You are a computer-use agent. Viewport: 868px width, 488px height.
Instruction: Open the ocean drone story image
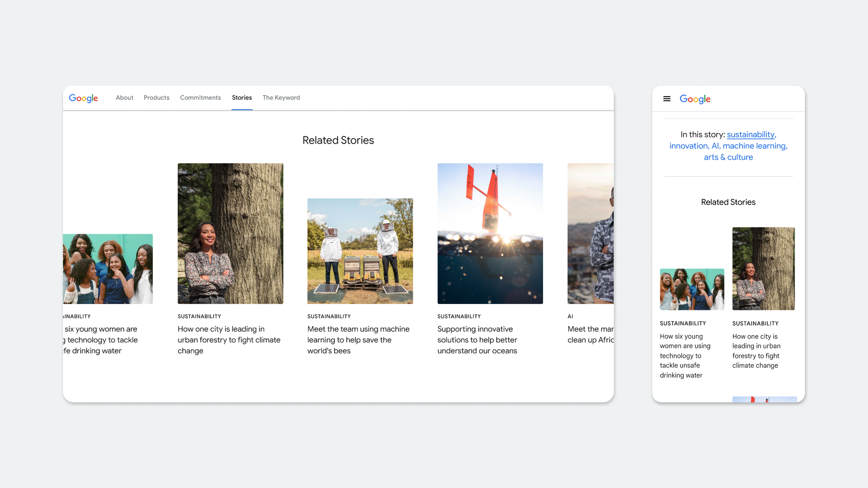(x=490, y=233)
